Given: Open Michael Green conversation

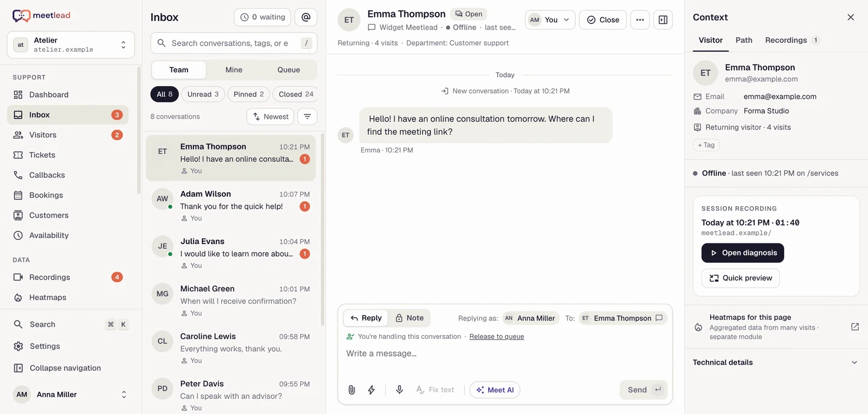Looking at the screenshot, I should [x=231, y=301].
